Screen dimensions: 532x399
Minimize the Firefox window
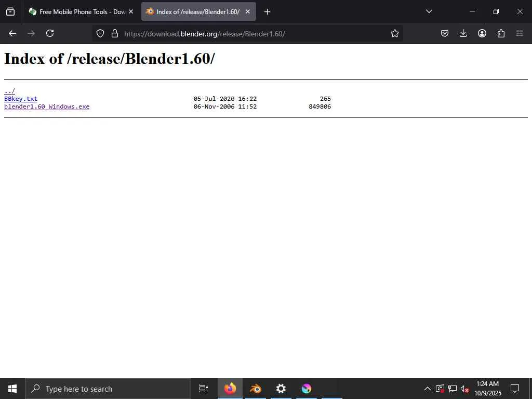coord(472,11)
